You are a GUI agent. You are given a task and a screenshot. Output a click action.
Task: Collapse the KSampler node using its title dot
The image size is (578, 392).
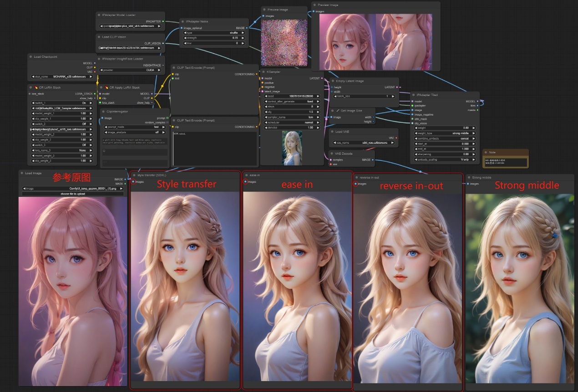pos(264,71)
